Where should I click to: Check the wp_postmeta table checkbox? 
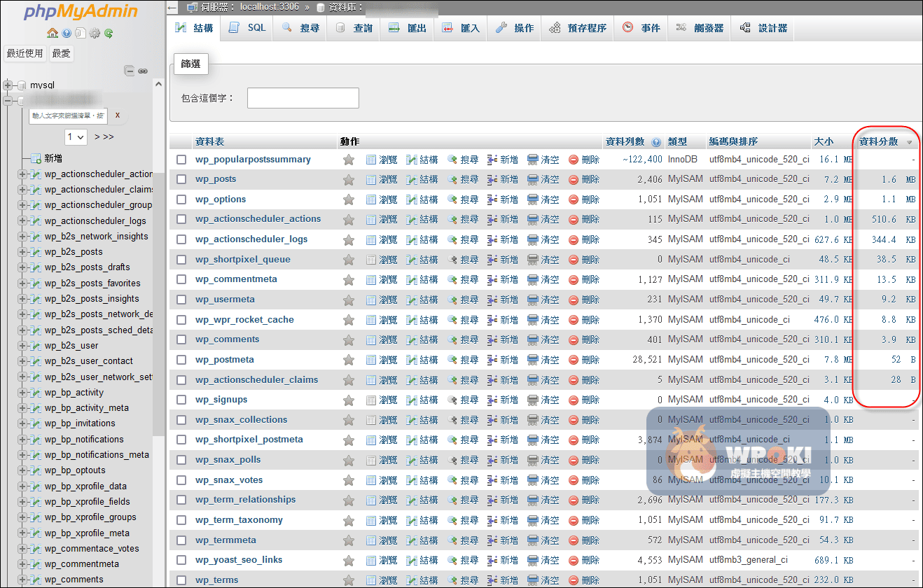click(x=181, y=360)
